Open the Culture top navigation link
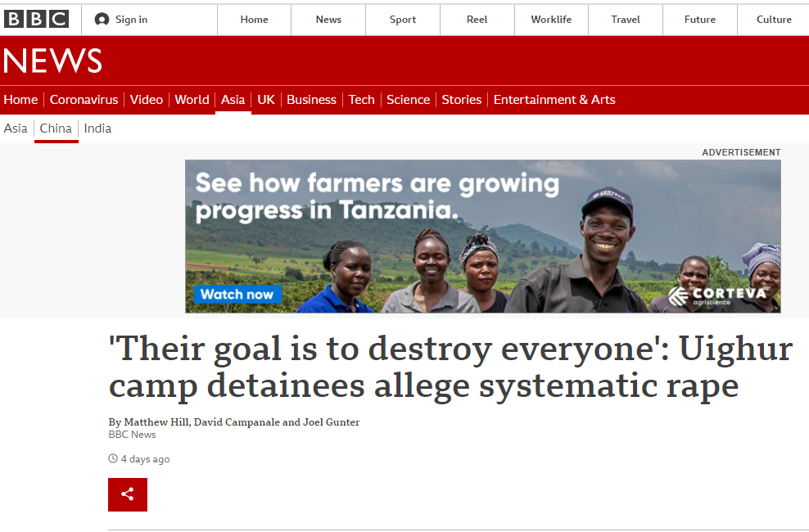This screenshot has width=809, height=532. [774, 20]
